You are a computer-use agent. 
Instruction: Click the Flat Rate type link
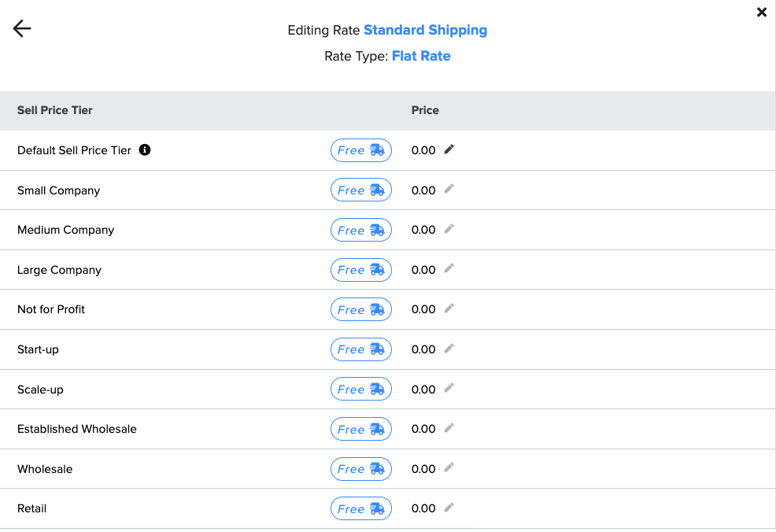click(x=421, y=56)
